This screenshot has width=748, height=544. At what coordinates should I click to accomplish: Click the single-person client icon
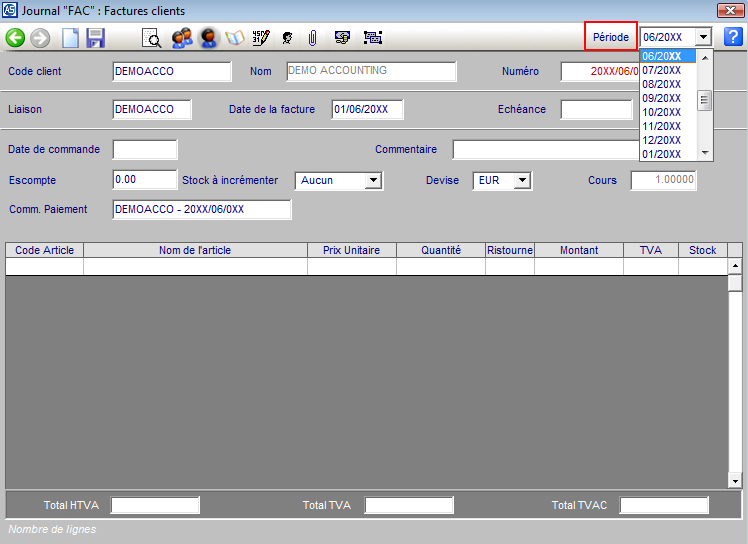[208, 38]
